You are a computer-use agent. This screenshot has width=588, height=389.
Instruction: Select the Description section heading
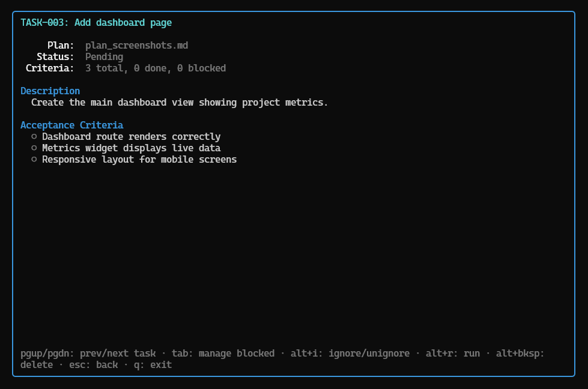tap(50, 91)
